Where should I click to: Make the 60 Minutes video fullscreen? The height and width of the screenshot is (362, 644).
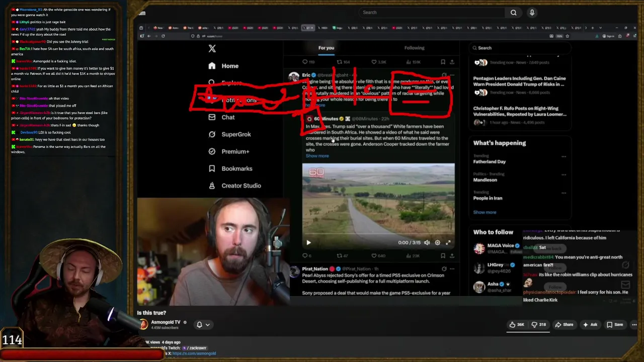pyautogui.click(x=448, y=242)
